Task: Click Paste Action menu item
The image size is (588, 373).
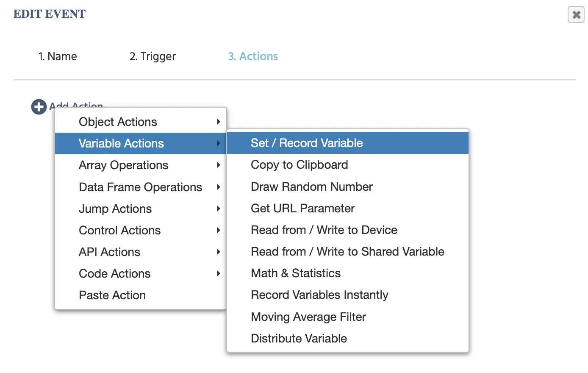Action: pyautogui.click(x=112, y=295)
